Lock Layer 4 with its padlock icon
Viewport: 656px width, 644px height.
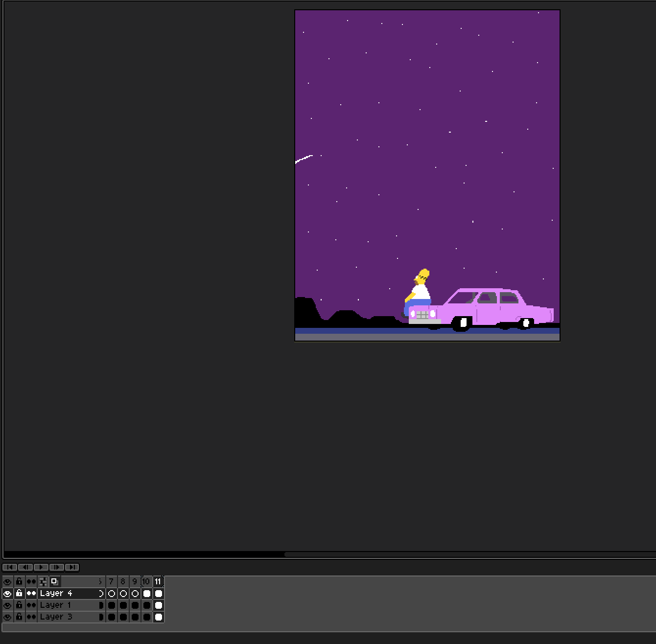(19, 593)
